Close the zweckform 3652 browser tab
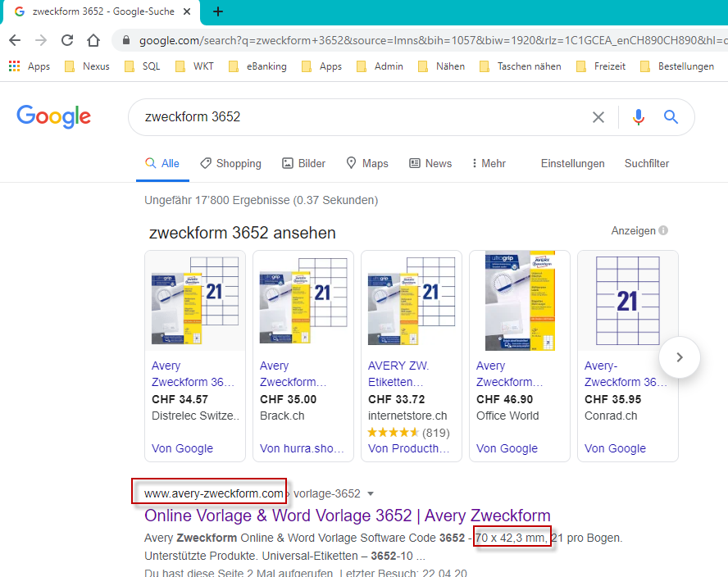This screenshot has height=577, width=728. pos(187,11)
